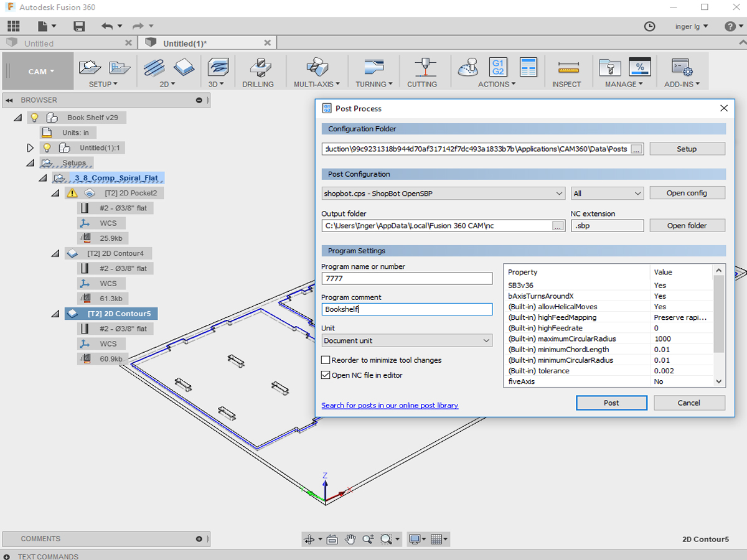Open the task manager percent icon
The image size is (747, 560).
click(x=639, y=67)
